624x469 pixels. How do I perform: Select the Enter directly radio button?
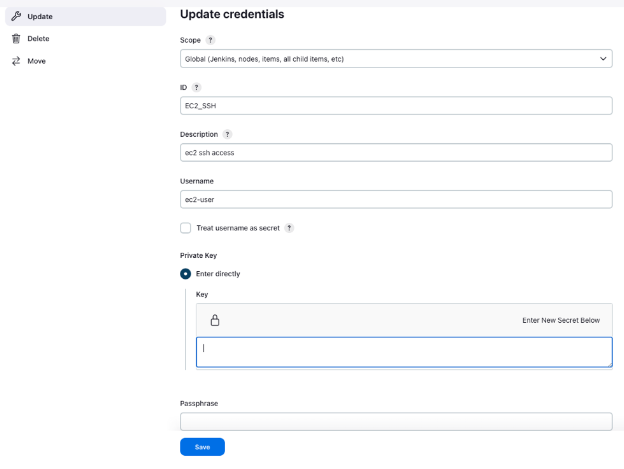(185, 274)
